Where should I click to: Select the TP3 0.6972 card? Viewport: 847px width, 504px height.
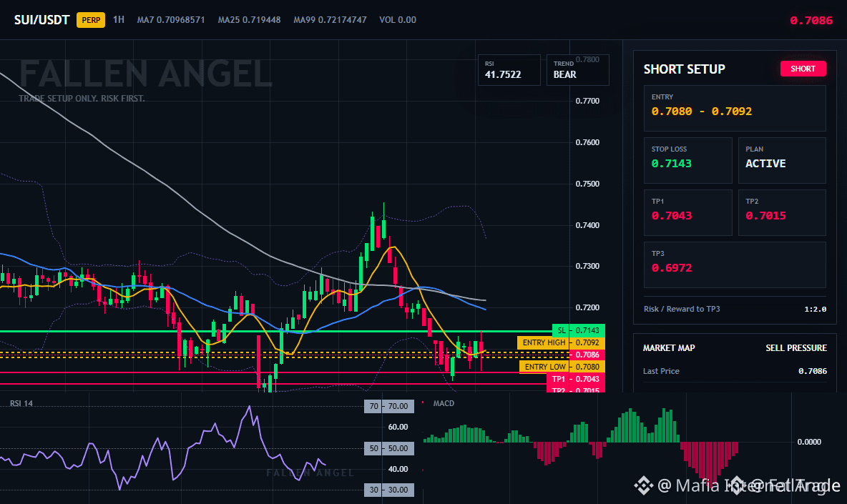click(x=735, y=265)
